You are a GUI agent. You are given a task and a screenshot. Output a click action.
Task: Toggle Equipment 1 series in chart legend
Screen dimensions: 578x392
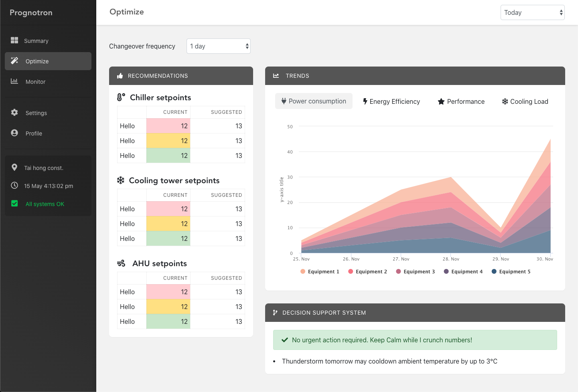320,271
